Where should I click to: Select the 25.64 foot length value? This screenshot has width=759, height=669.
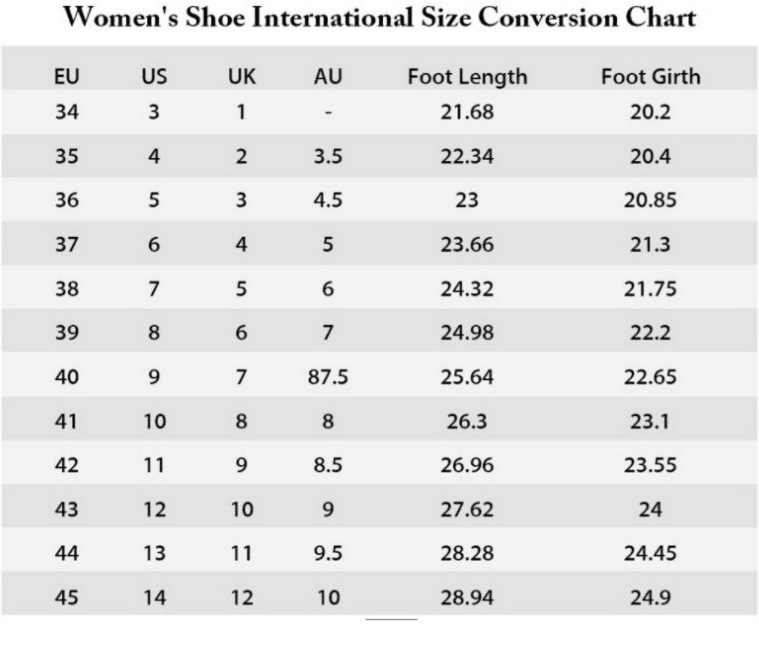[467, 377]
